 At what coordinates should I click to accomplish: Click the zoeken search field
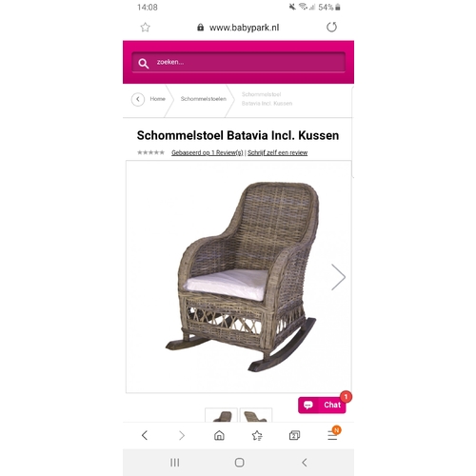(238, 62)
